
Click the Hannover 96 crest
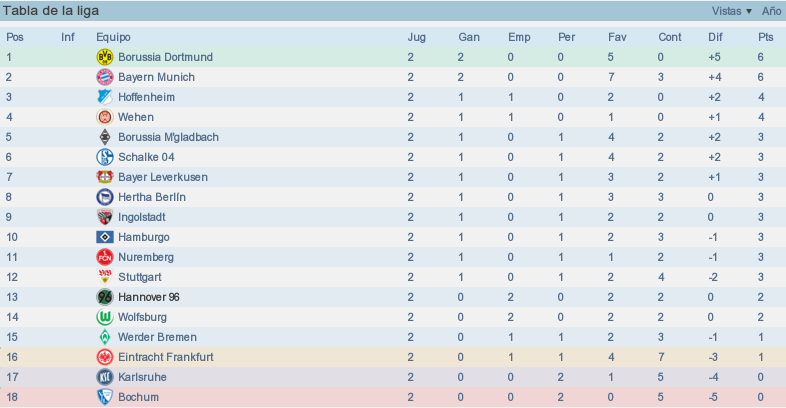coord(105,297)
